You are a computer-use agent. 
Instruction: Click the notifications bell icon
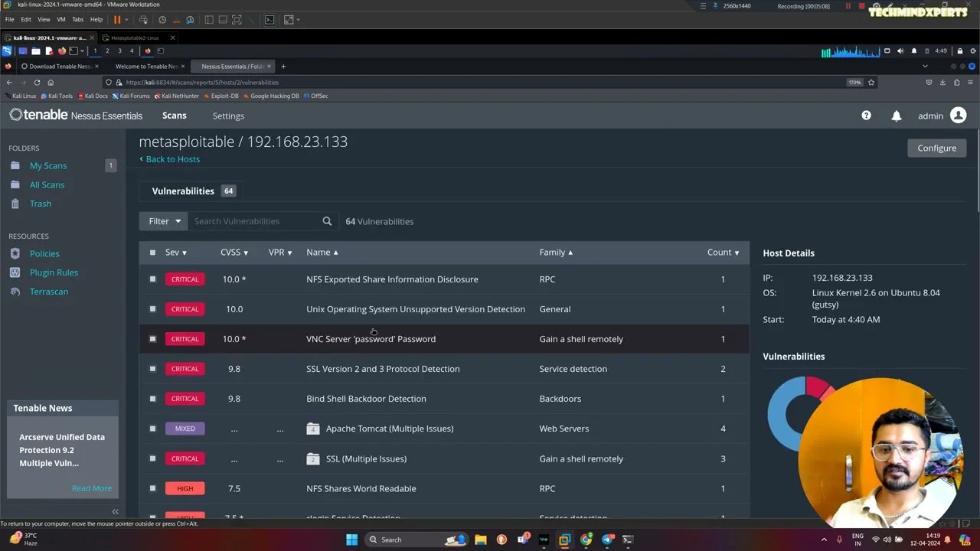(896, 116)
